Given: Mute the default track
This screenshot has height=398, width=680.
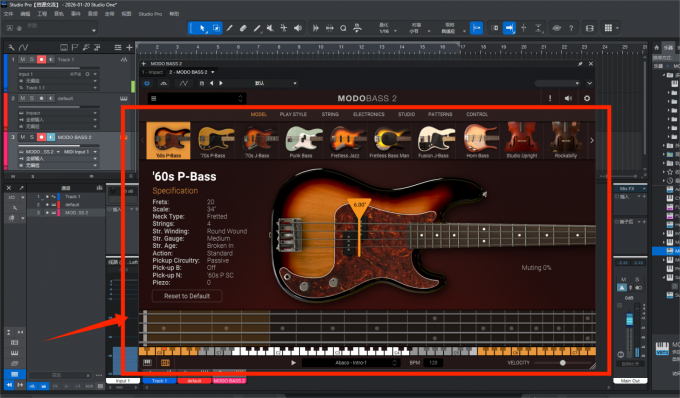Looking at the screenshot, I should 23,98.
